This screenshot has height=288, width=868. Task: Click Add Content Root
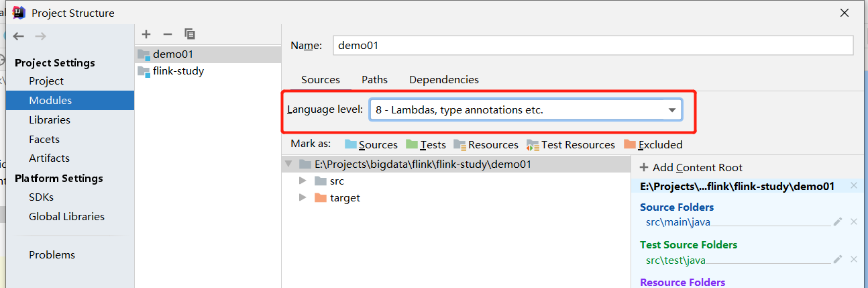tap(691, 167)
